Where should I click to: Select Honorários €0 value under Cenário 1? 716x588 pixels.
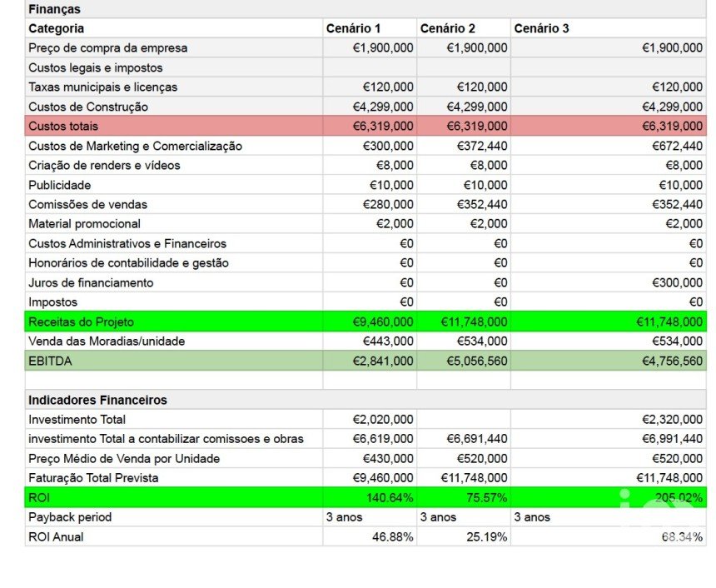(x=406, y=262)
